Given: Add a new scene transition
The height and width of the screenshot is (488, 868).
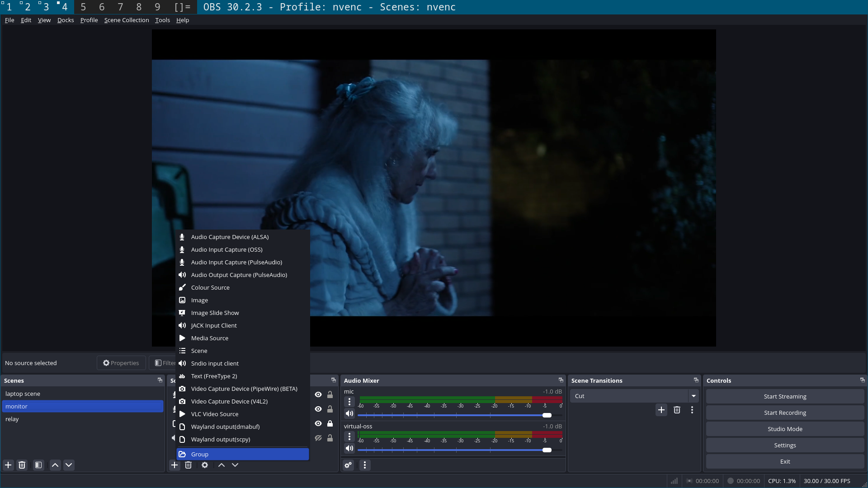Looking at the screenshot, I should 661,410.
